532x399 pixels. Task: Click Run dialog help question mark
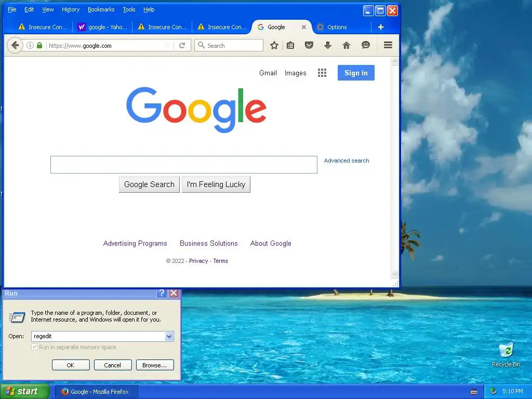[162, 293]
